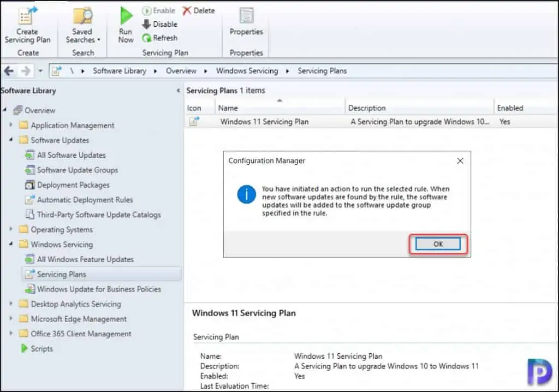Click the Business Policies node icon
This screenshot has height=392, width=559.
(30, 289)
